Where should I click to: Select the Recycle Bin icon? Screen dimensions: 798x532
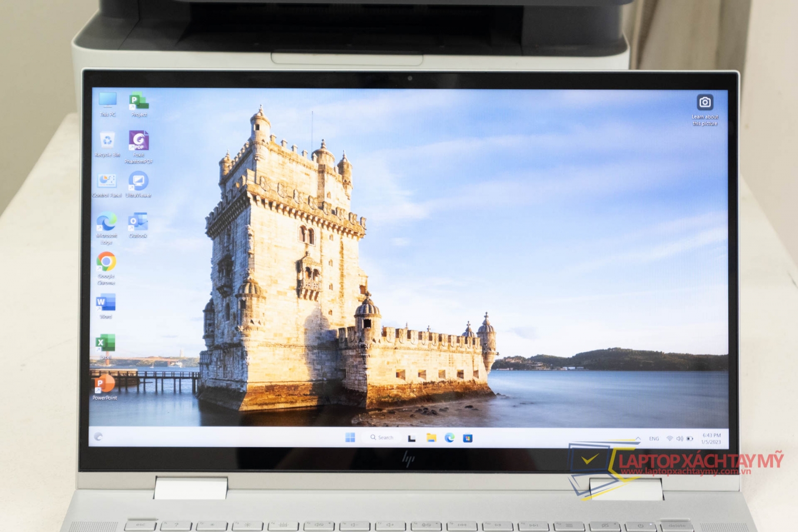tap(107, 142)
